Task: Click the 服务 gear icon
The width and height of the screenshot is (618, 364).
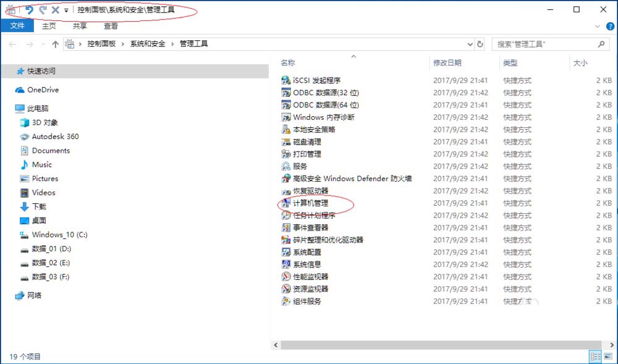Action: 286,166
